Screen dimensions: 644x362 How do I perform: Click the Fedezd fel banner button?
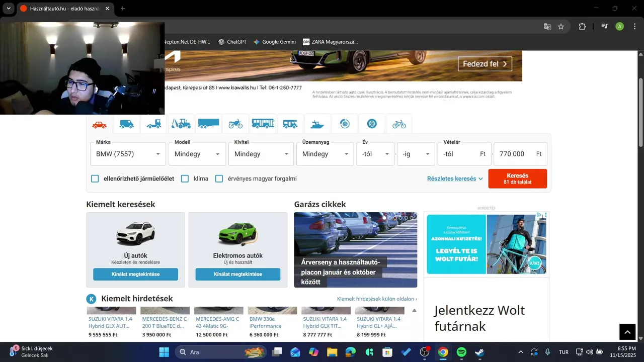(x=485, y=64)
